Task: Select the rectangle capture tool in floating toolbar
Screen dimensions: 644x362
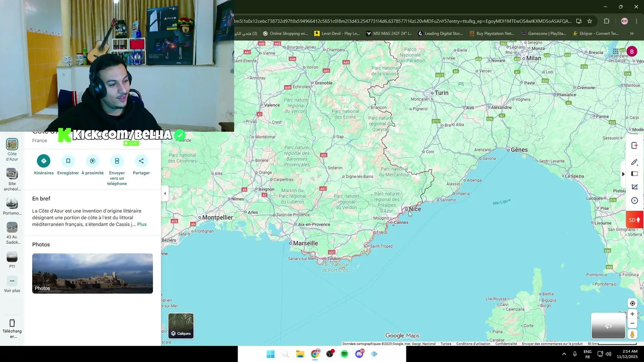Action: point(634,174)
